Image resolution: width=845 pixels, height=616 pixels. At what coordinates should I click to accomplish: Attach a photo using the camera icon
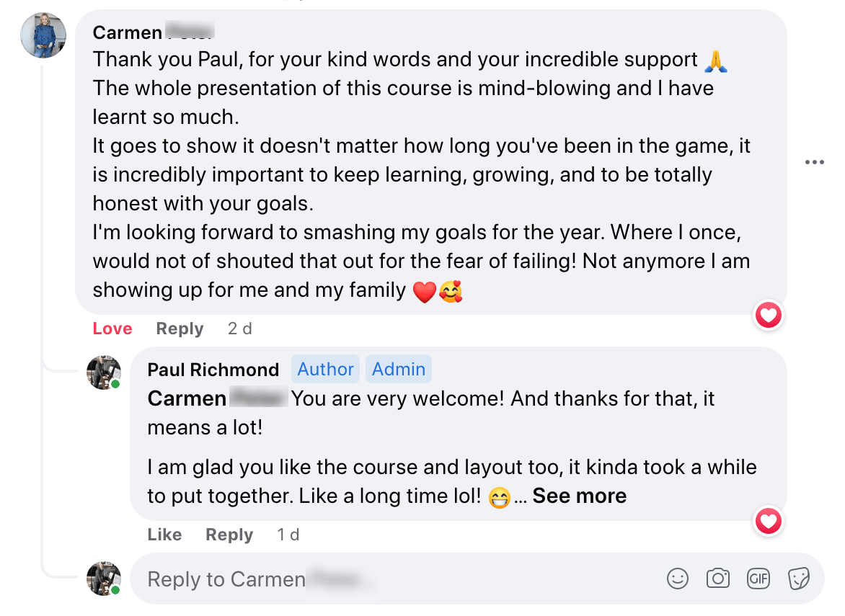718,579
